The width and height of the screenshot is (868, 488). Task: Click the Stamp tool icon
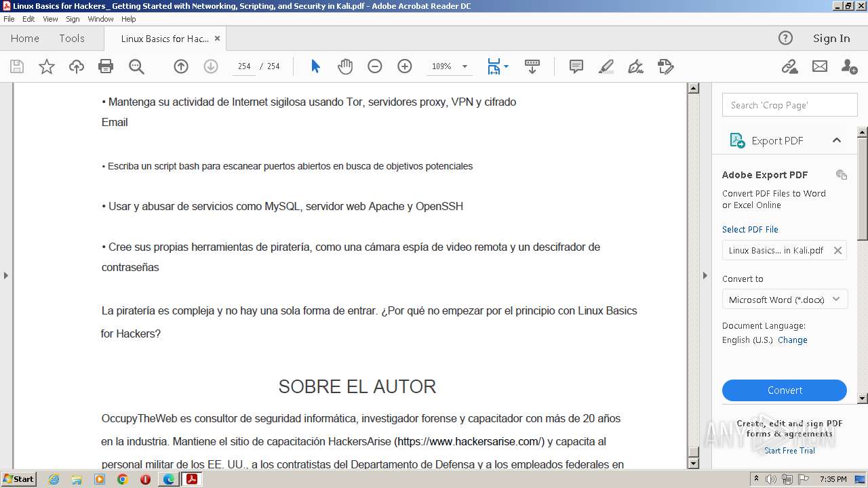pyautogui.click(x=666, y=66)
